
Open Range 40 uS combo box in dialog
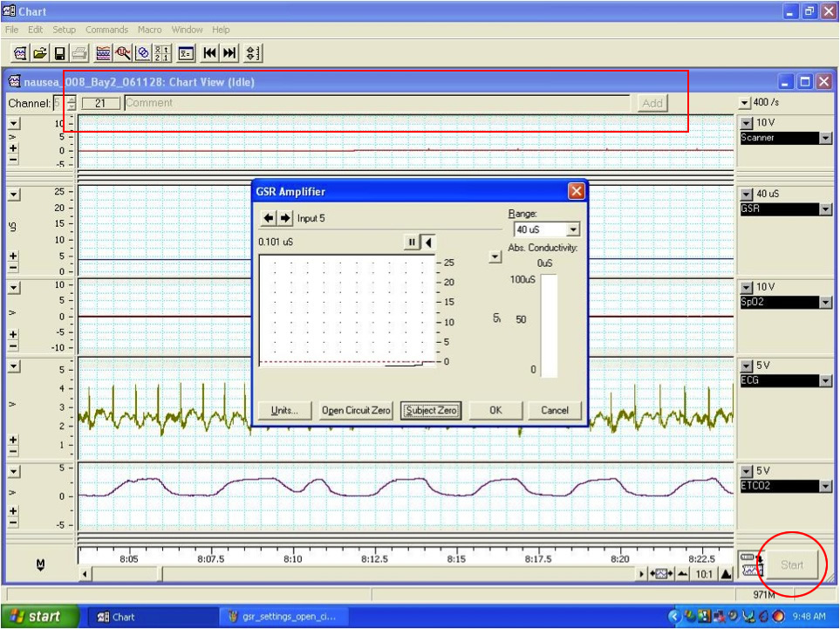click(546, 229)
